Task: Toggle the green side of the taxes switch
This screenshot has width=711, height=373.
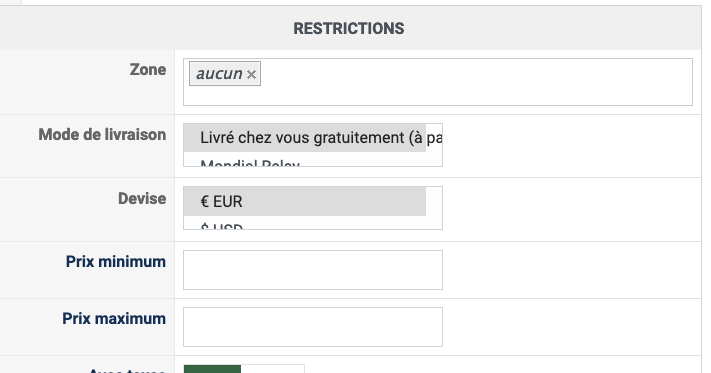Action: coord(212,368)
